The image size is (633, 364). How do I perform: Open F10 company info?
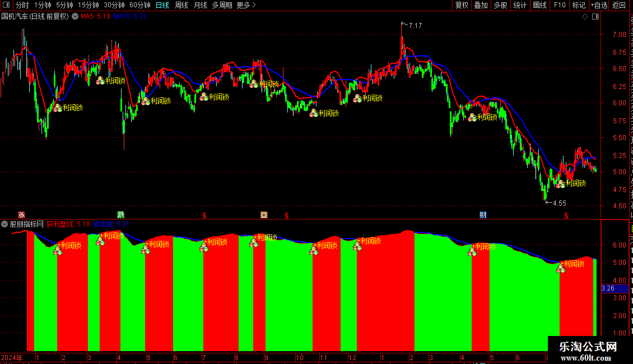tap(560, 5)
